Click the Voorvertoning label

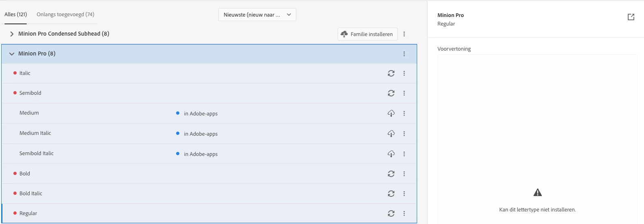[x=454, y=49]
